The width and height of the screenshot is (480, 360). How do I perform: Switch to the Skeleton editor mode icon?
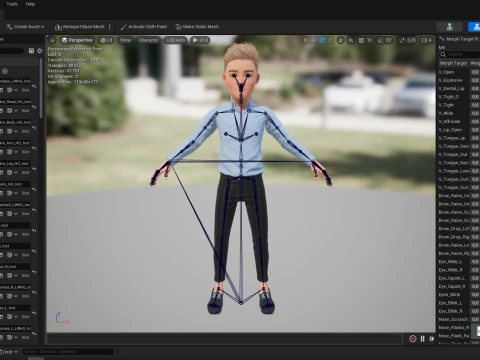450,27
